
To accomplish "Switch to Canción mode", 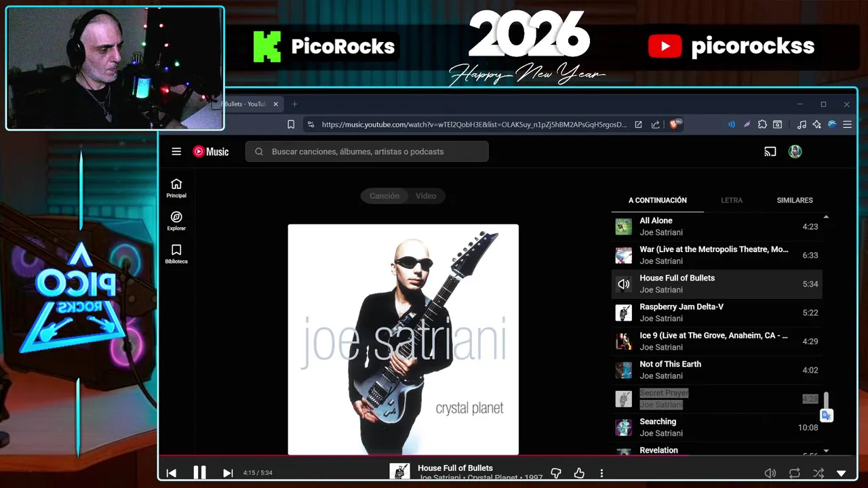I will 384,196.
